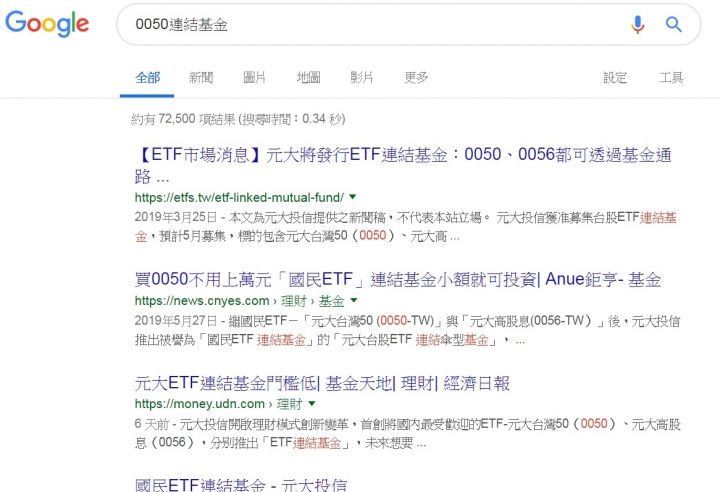Click the result count text 約有 72,500 項結果
This screenshot has height=492, width=720.
click(238, 119)
